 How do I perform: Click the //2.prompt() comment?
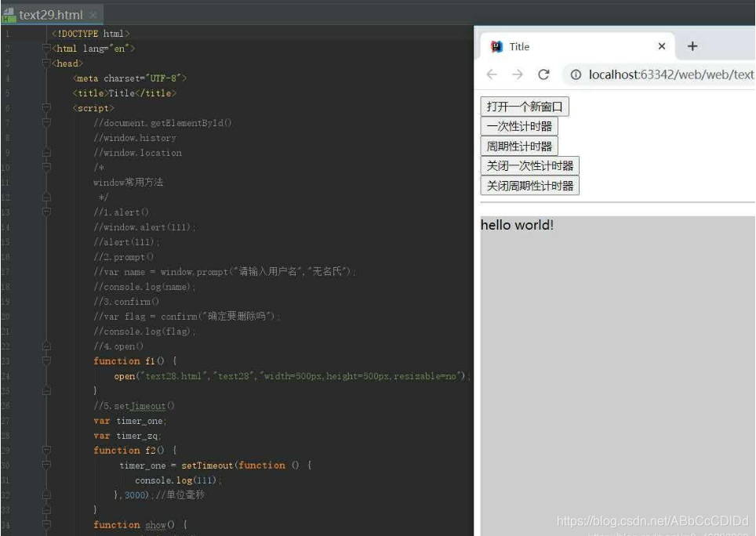[124, 257]
